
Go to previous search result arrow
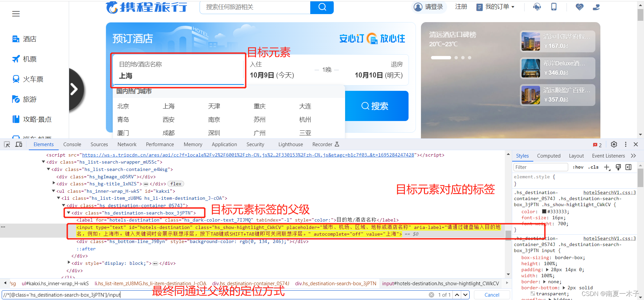(x=457, y=295)
